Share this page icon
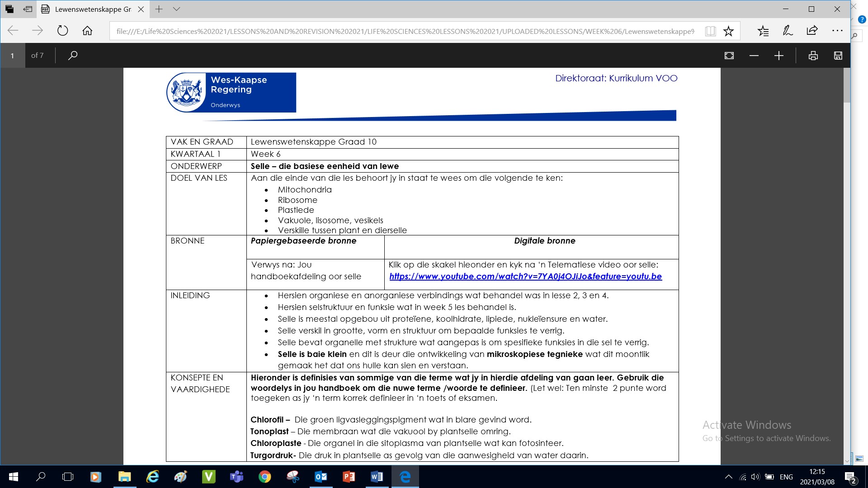The image size is (868, 488). click(812, 31)
